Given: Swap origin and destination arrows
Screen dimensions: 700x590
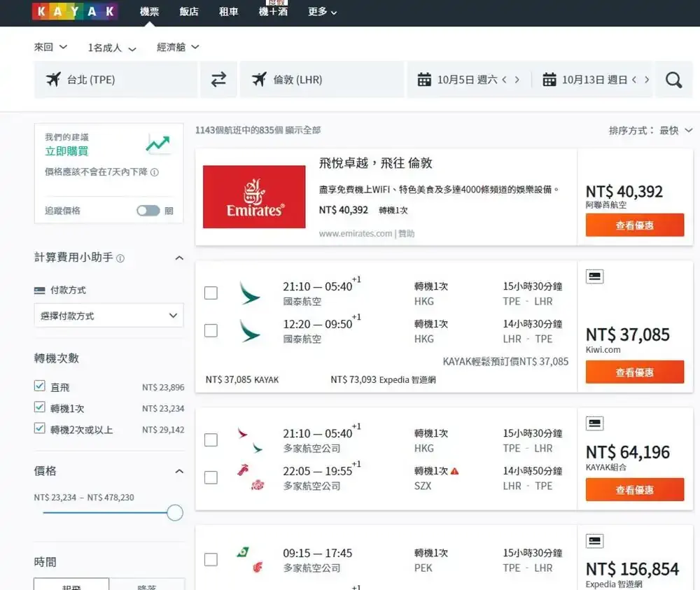Looking at the screenshot, I should (218, 80).
